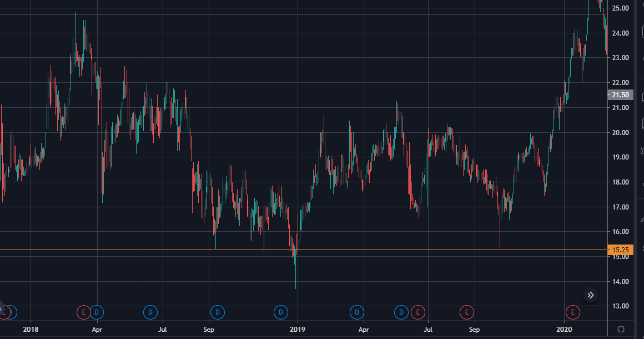Click the 2018 label on time axis

click(x=31, y=330)
